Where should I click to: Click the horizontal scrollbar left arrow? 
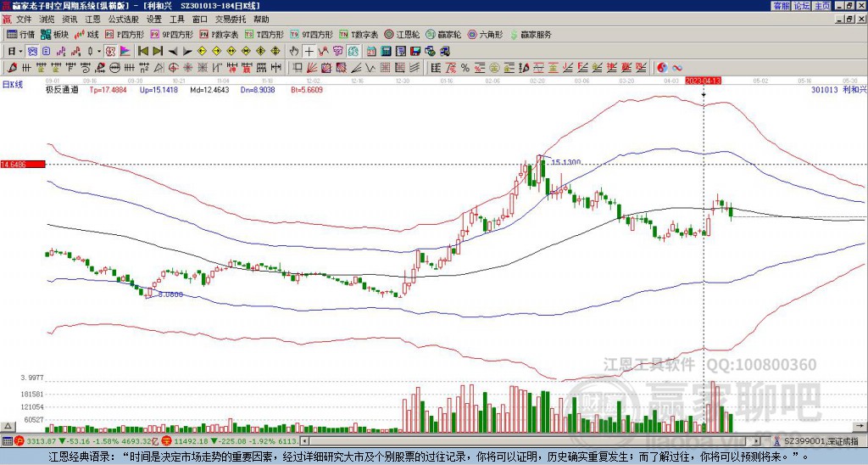click(304, 441)
